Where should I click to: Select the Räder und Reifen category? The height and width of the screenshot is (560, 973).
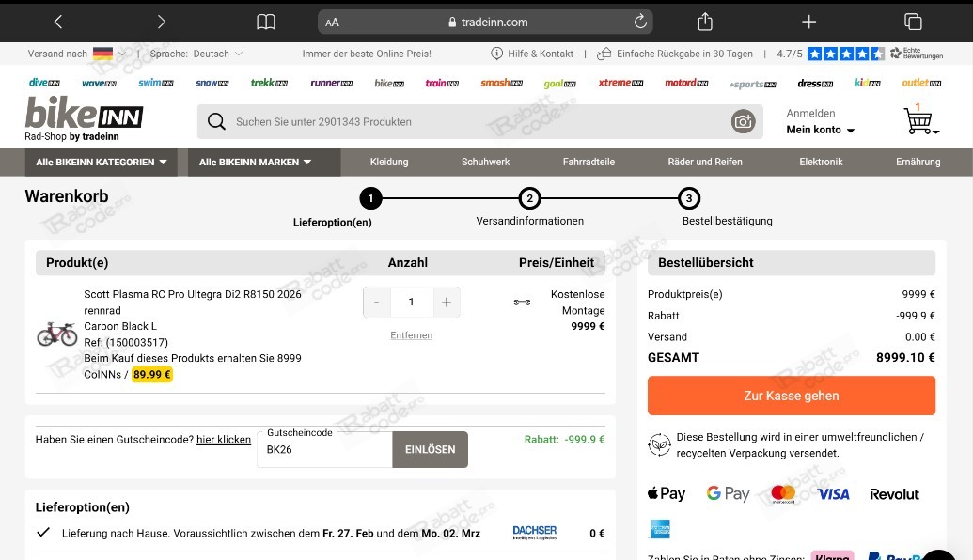[704, 161]
